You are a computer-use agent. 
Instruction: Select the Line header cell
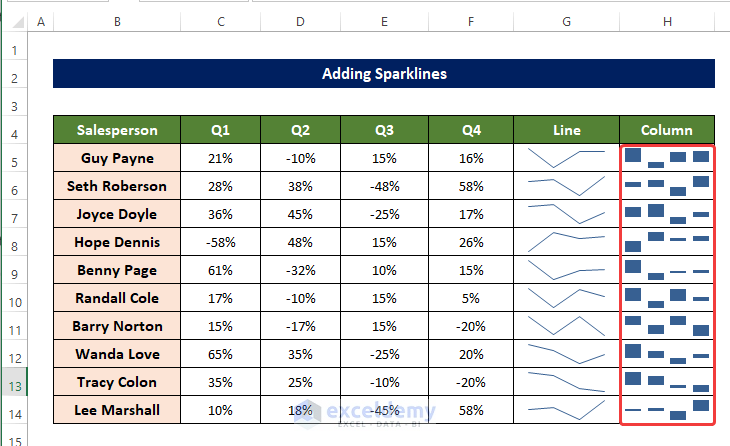pyautogui.click(x=566, y=130)
